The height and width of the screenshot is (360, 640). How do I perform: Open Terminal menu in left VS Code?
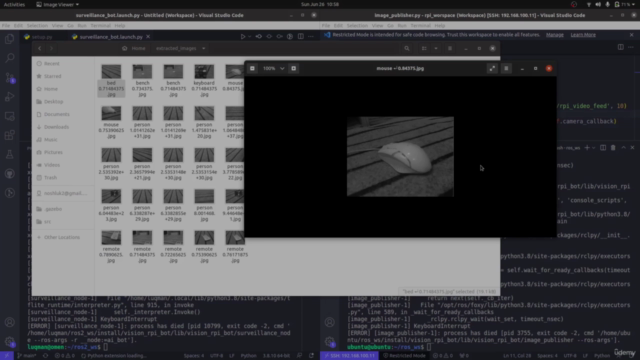[100, 25]
